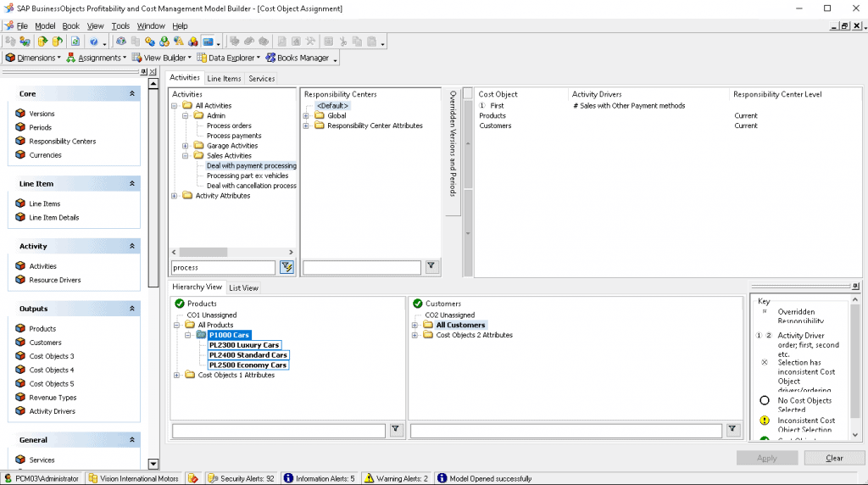This screenshot has width=868, height=485.
Task: Click the Clear button
Action: 834,458
